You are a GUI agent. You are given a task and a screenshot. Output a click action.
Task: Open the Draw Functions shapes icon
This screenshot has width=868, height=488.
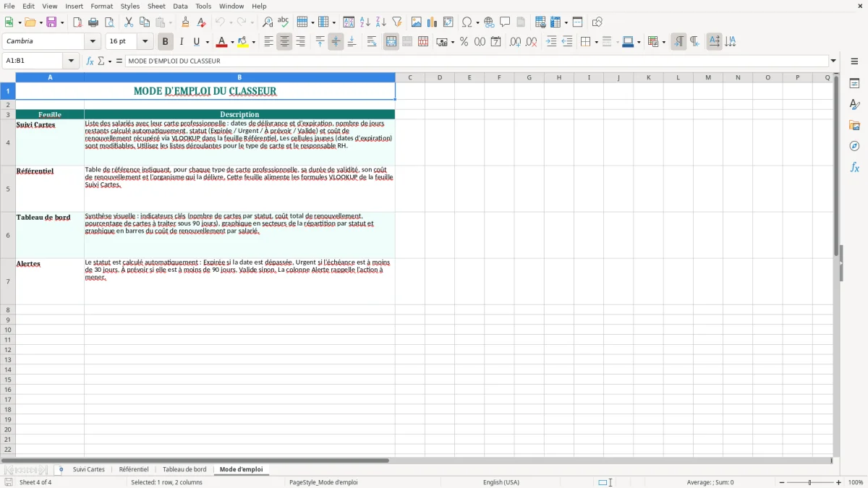[597, 22]
